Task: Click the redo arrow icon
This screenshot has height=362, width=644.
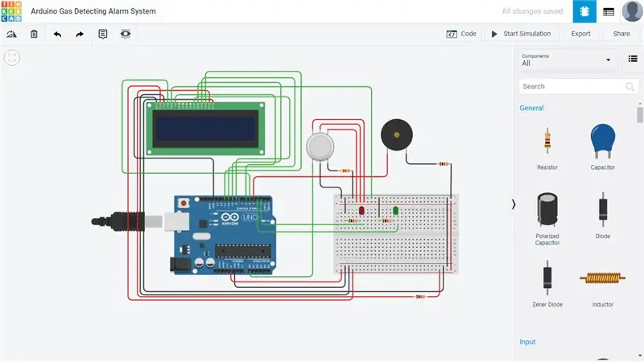Action: 80,34
